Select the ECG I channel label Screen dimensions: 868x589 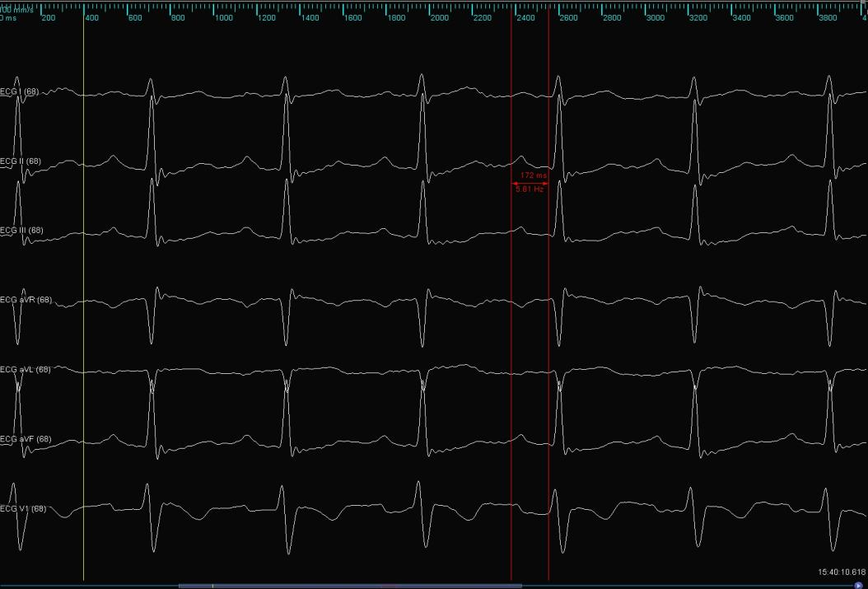(20, 91)
